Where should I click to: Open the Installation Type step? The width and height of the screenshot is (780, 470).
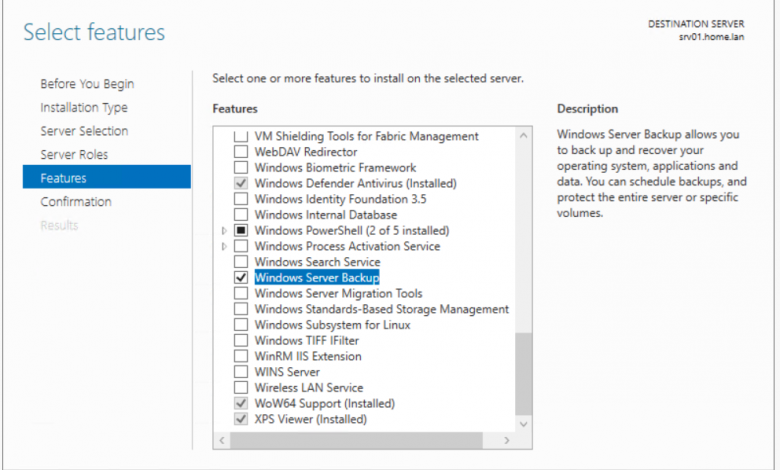click(x=84, y=107)
